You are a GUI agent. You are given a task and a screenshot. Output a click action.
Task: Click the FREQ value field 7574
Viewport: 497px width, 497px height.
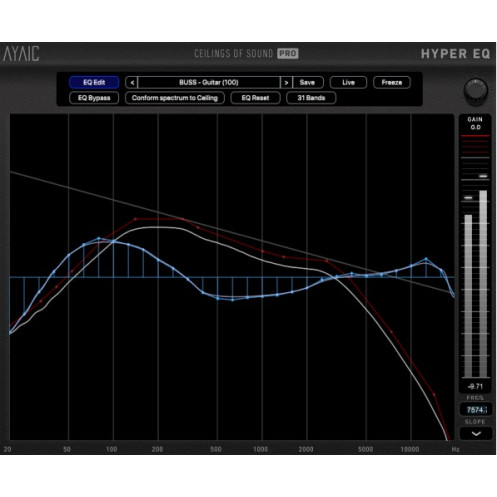476,410
